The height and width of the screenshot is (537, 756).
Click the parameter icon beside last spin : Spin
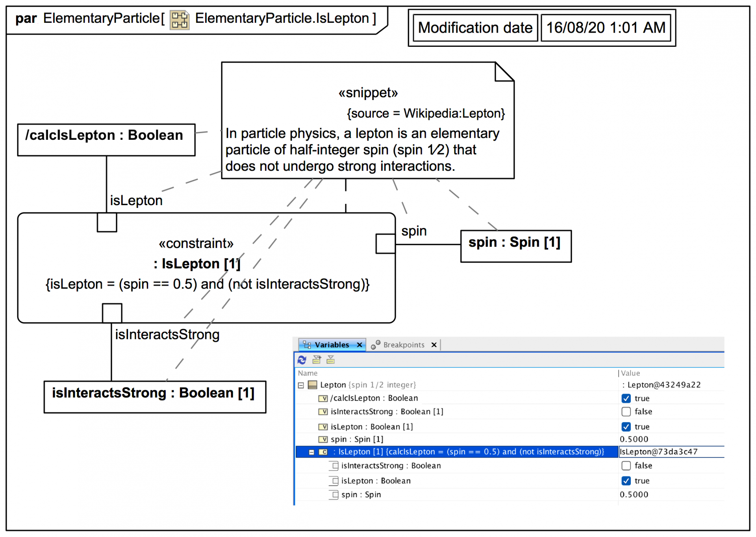coord(334,495)
